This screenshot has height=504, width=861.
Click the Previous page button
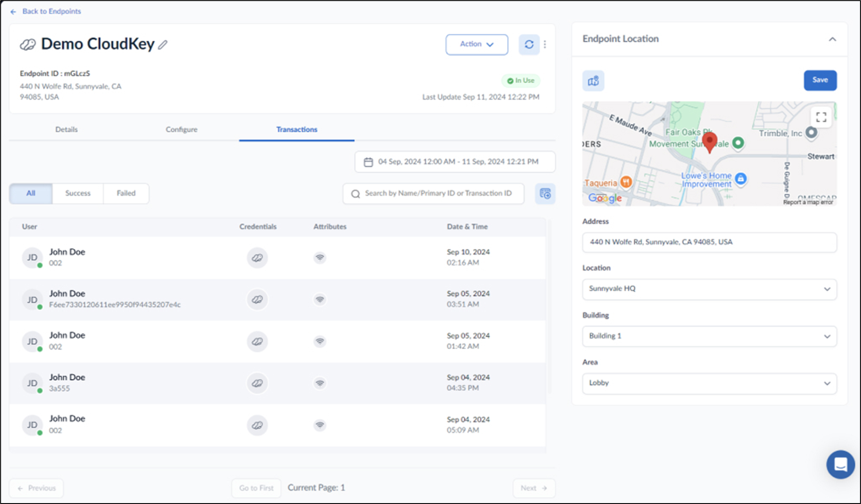(36, 488)
